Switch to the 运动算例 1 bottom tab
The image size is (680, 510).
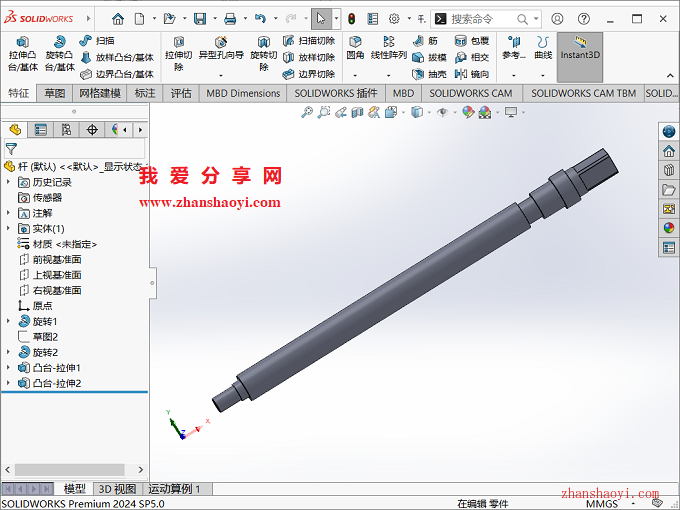[x=174, y=489]
